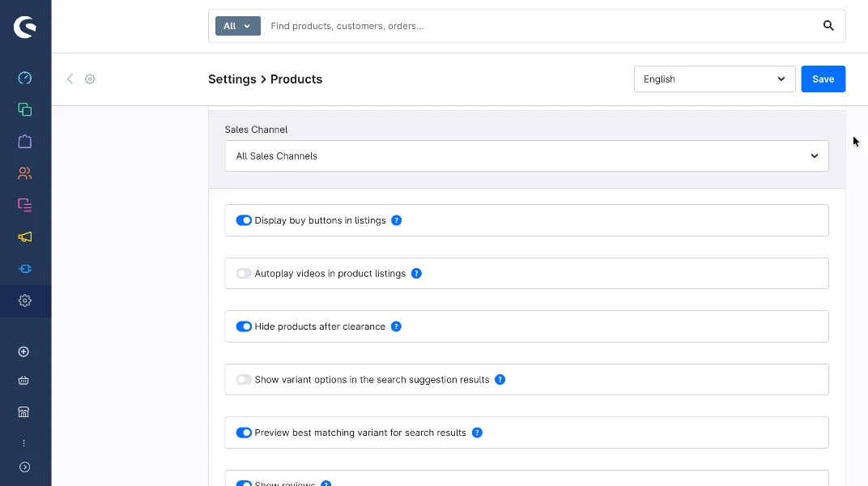Go back using the left chevron

click(x=70, y=79)
